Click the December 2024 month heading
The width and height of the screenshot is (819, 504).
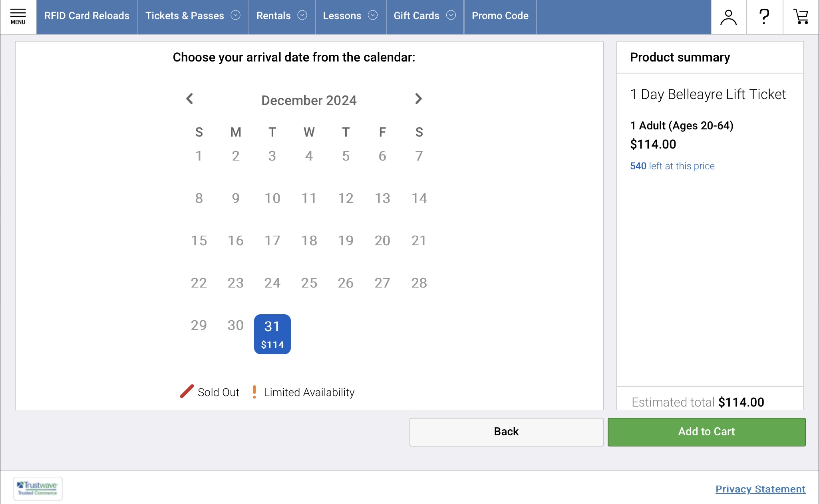pos(309,100)
